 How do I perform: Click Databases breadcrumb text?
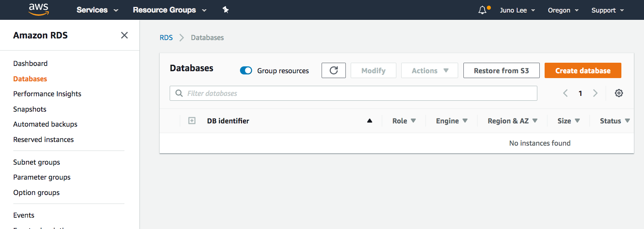click(x=207, y=38)
